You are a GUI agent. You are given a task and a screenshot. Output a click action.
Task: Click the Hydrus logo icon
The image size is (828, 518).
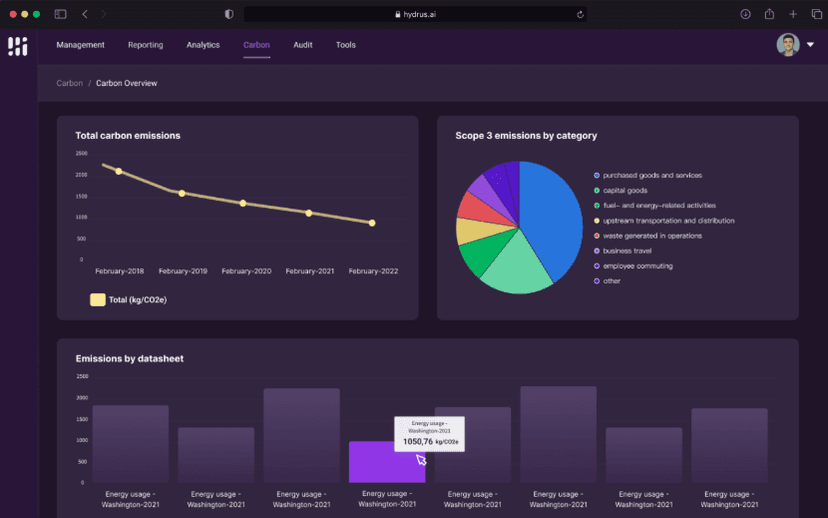[x=17, y=46]
